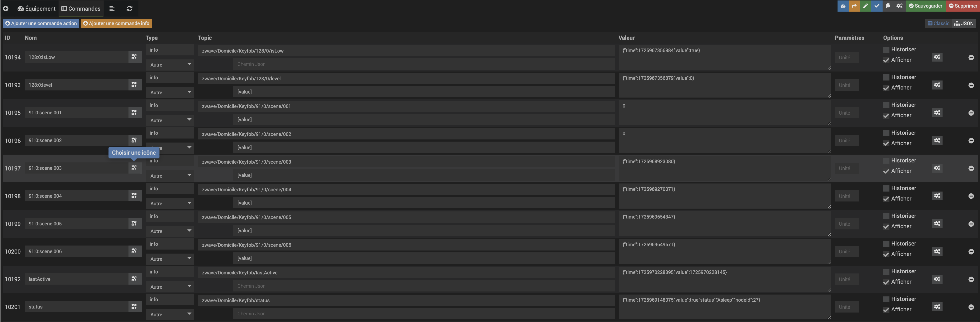Click the refresh icon next to Commandes tab
This screenshot has height=322, width=980.
[129, 8]
